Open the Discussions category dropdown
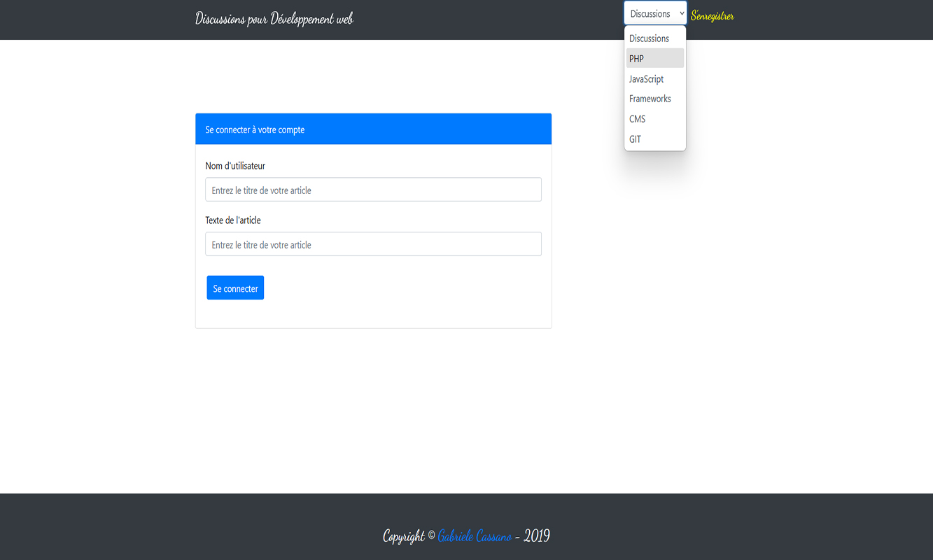The width and height of the screenshot is (933, 560). (654, 13)
